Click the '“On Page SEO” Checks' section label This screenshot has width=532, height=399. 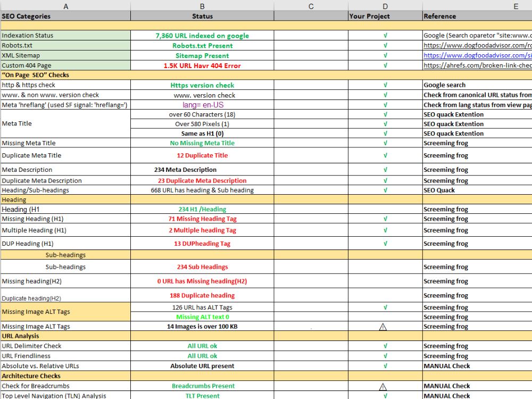[x=35, y=75]
